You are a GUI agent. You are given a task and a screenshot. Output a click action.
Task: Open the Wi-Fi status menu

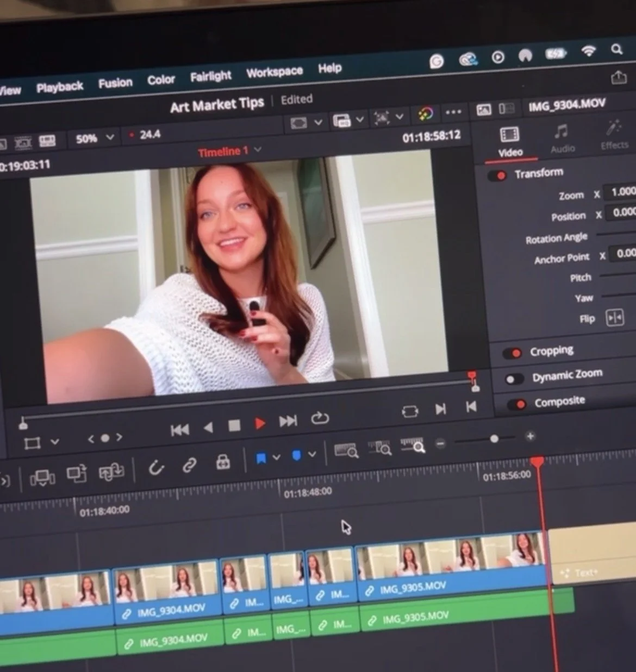point(588,52)
